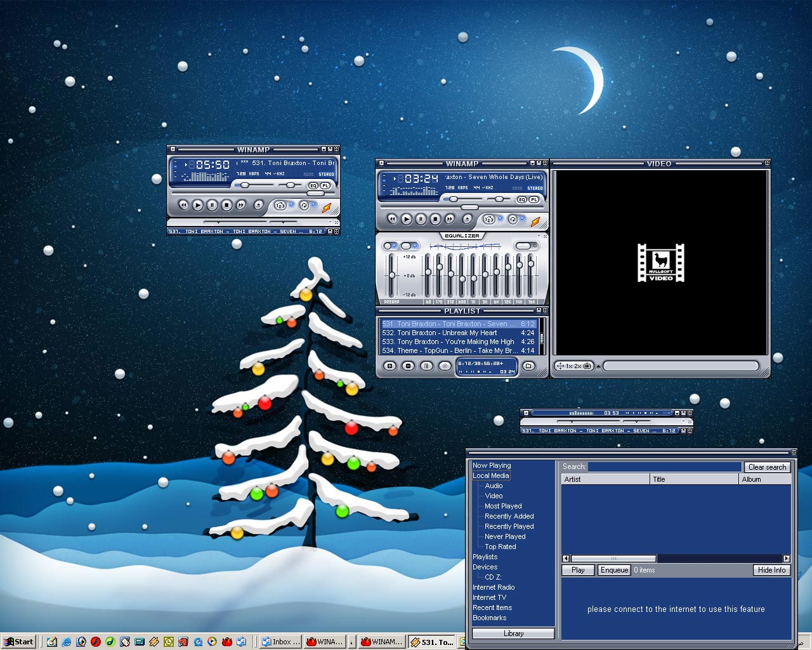Open Internet Explorer from the quick launch bar
812x650 pixels.
pos(66,642)
